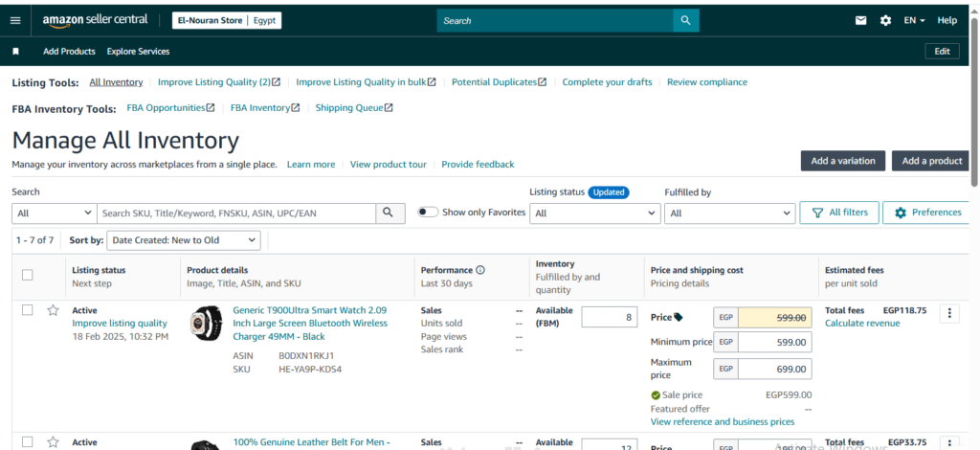The image size is (980, 450).
Task: Check the T900Ultra Smart Watch row checkbox
Action: click(28, 310)
